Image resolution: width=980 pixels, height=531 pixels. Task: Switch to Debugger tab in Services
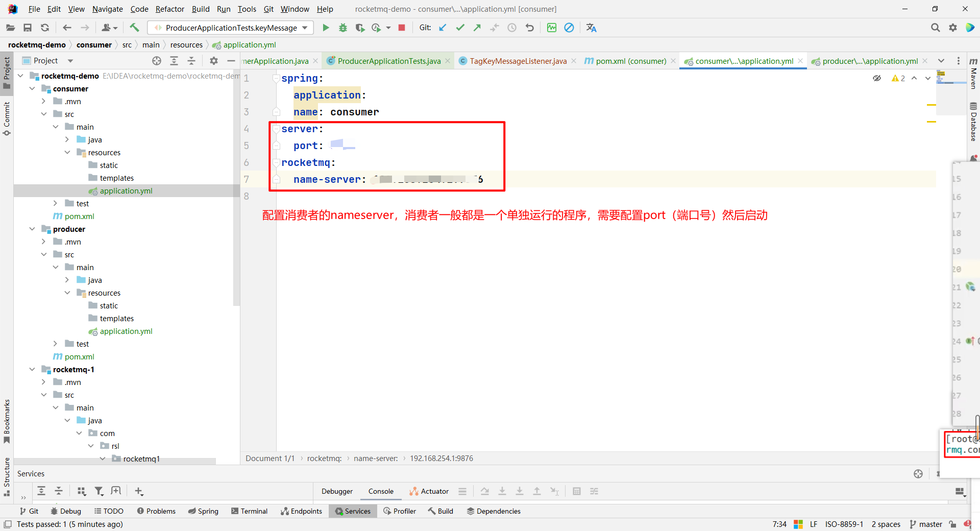pyautogui.click(x=337, y=491)
